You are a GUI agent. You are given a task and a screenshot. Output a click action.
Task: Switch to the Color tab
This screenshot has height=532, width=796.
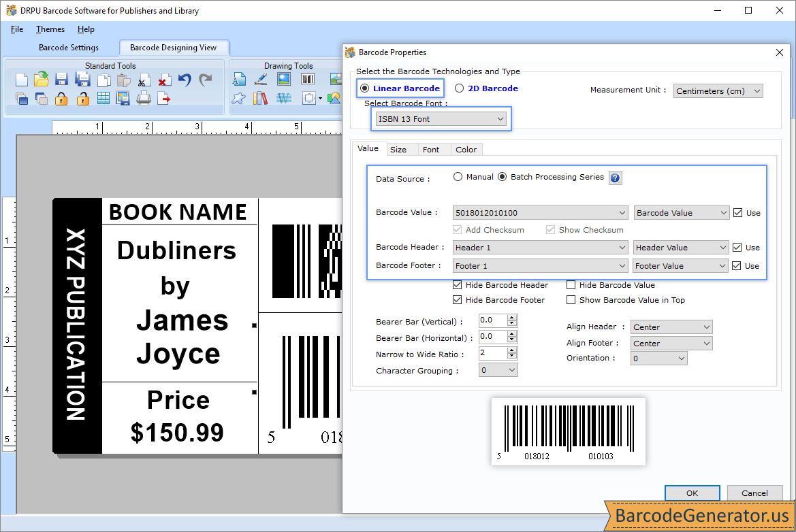click(466, 150)
